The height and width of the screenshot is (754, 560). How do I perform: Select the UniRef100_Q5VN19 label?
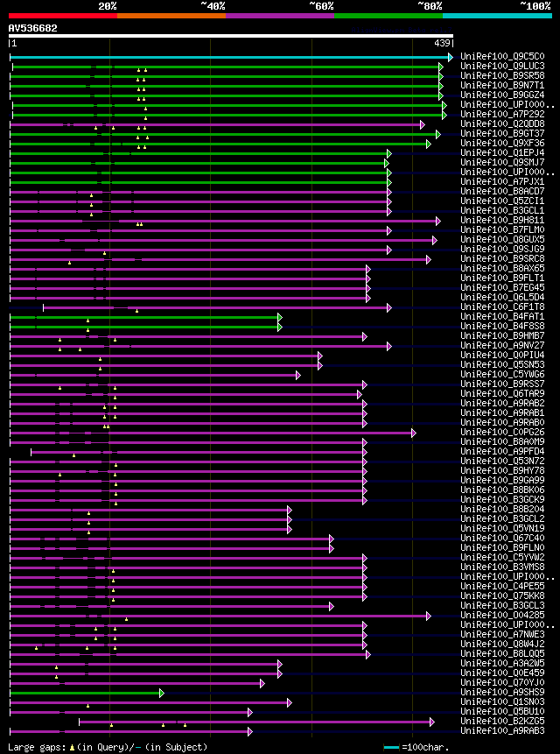502,528
